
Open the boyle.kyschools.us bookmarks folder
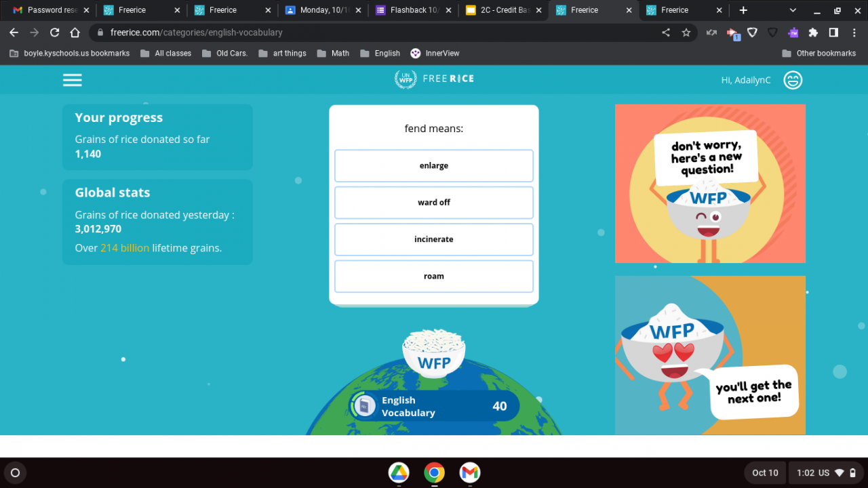tap(70, 53)
